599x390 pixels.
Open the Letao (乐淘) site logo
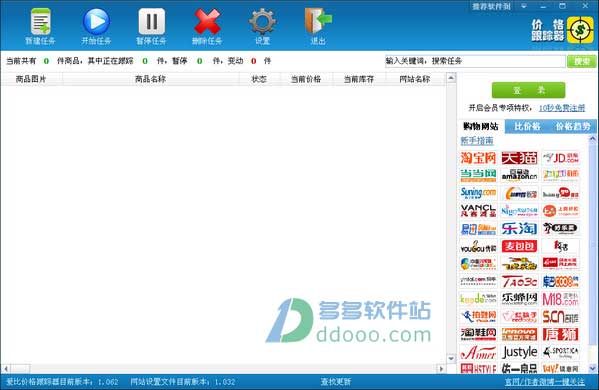point(519,228)
